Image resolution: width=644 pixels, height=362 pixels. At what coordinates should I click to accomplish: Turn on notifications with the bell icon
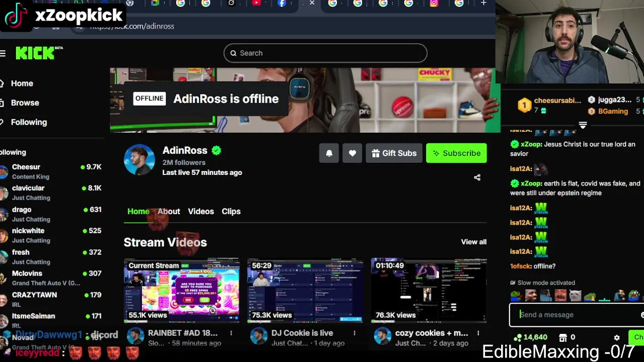click(329, 153)
